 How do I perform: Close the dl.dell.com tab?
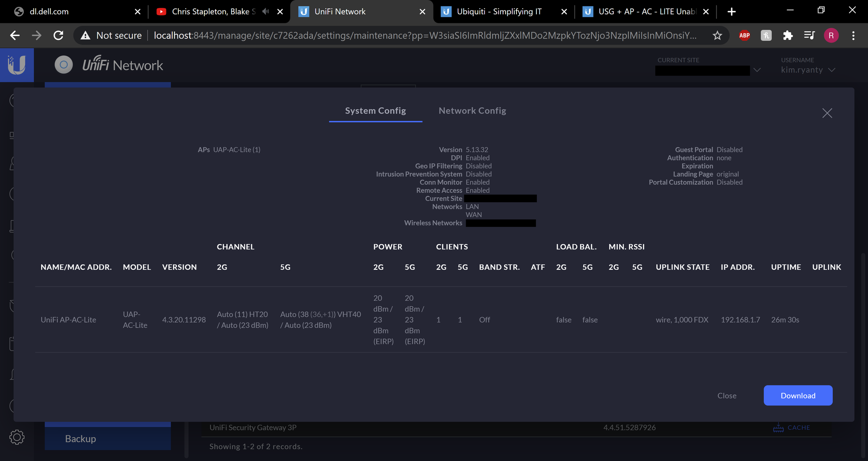coord(138,12)
